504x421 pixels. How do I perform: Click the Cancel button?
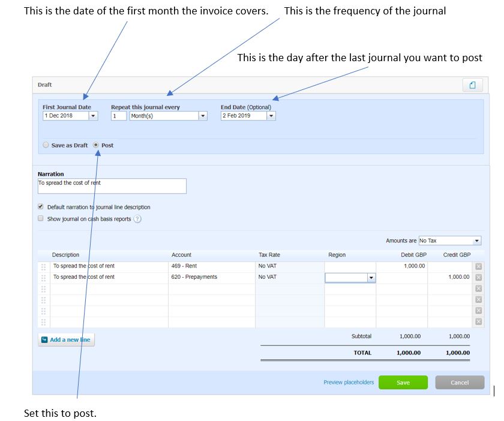(460, 383)
